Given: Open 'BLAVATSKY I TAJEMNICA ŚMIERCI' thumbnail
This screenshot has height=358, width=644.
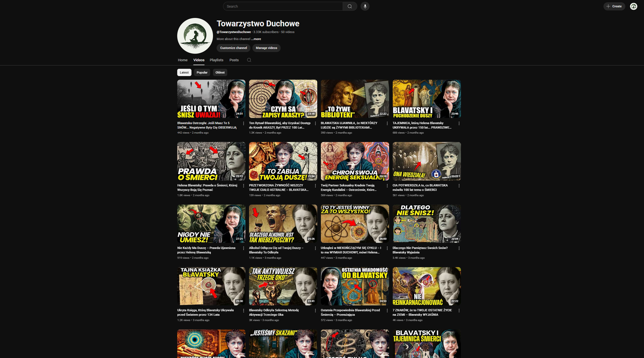Looking at the screenshot, I should [x=427, y=344].
